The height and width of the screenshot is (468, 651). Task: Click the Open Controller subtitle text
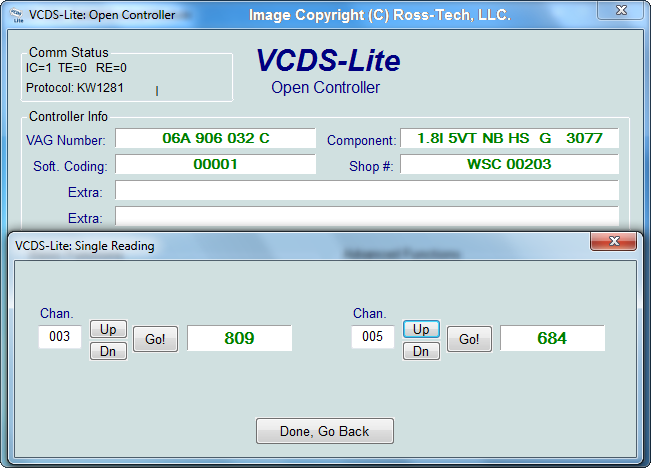tap(326, 88)
